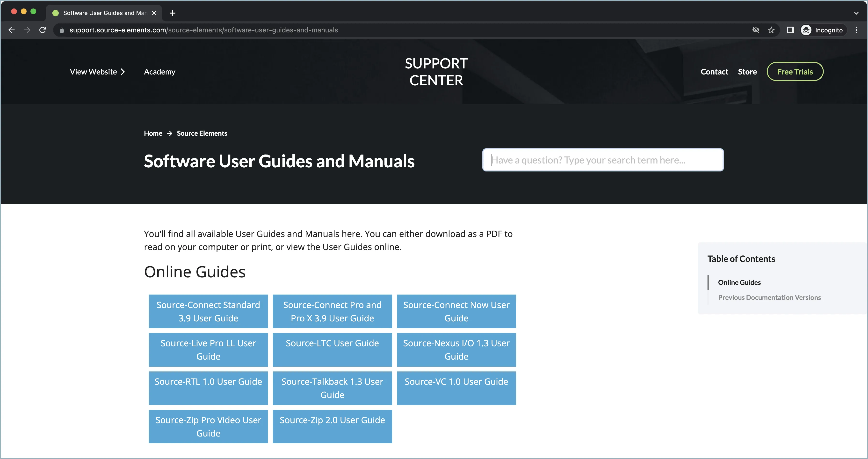Viewport: 868px width, 459px height.
Task: Go back using browser back arrow
Action: click(11, 30)
